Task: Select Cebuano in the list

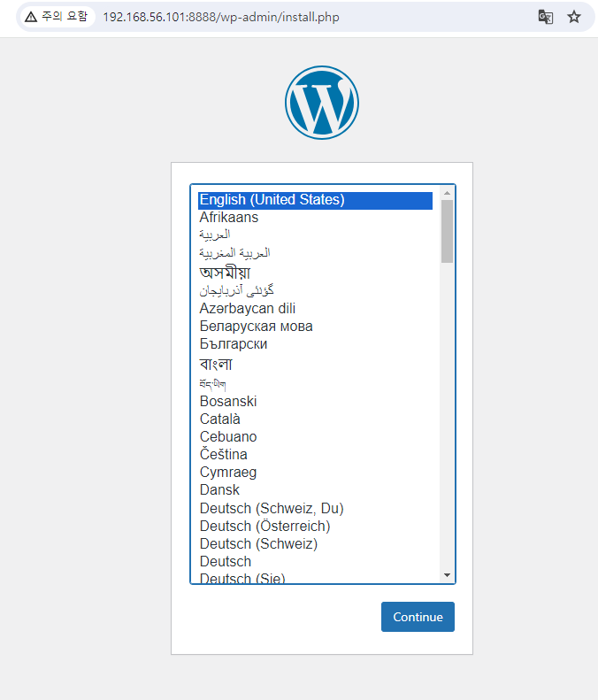Action: [x=315, y=436]
